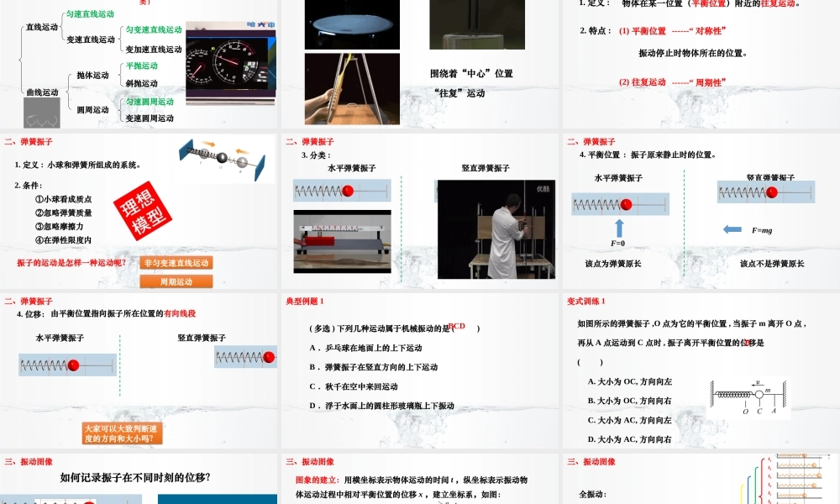Click the 曲线运动 tree node
Screen dimensions: 840x504
42,92
